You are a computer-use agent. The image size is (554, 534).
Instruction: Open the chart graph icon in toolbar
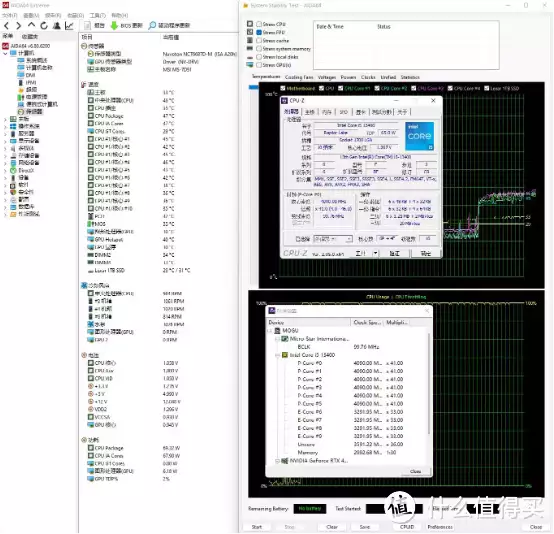pos(69,25)
